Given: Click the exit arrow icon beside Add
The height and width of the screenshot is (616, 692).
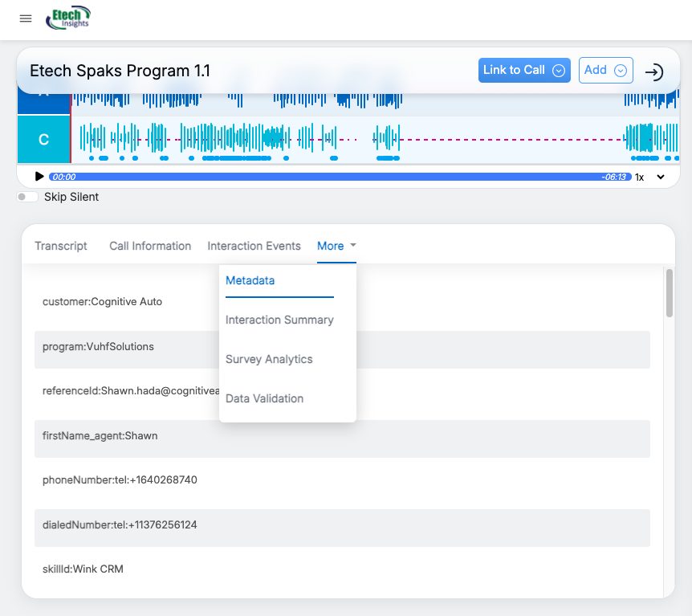Looking at the screenshot, I should coord(654,71).
